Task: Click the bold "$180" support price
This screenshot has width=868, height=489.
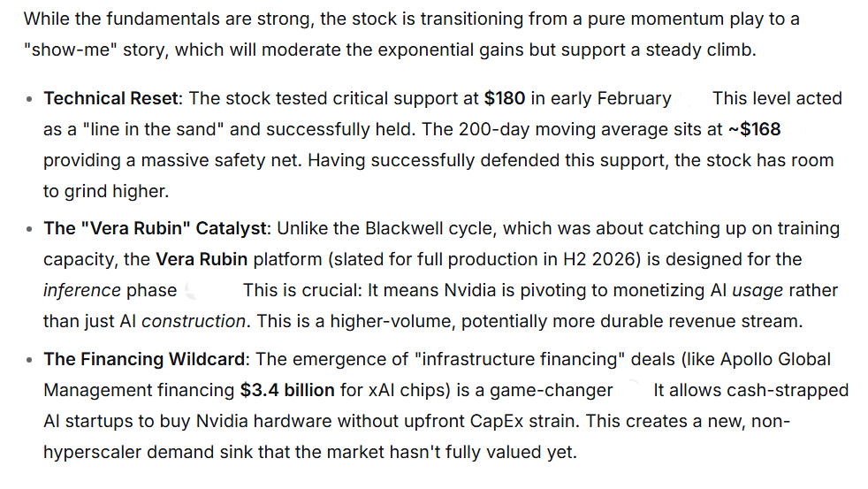Action: click(x=505, y=98)
